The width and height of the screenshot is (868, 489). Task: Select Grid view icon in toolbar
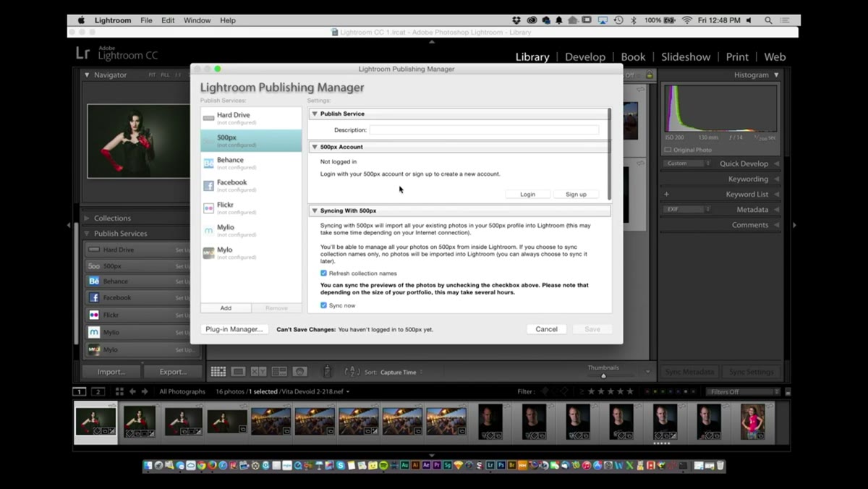(218, 372)
